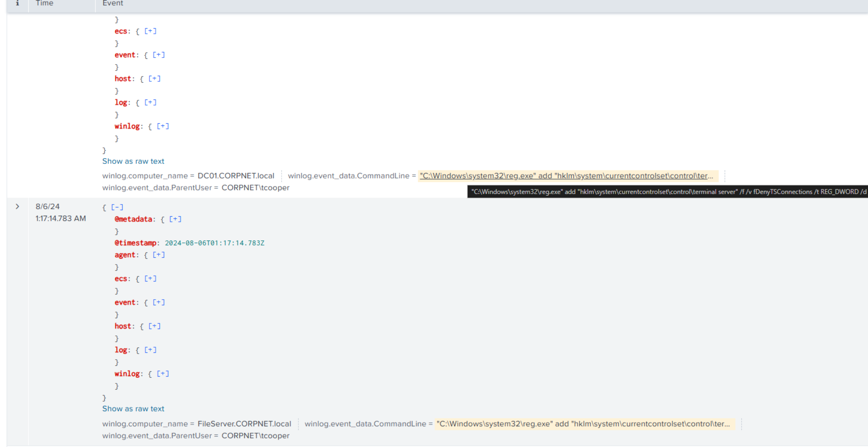The width and height of the screenshot is (868, 447).
Task: Click the Time column header
Action: point(44,3)
